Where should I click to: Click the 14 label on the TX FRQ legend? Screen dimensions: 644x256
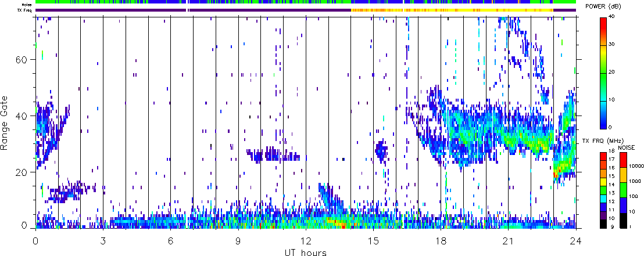pos(611,185)
